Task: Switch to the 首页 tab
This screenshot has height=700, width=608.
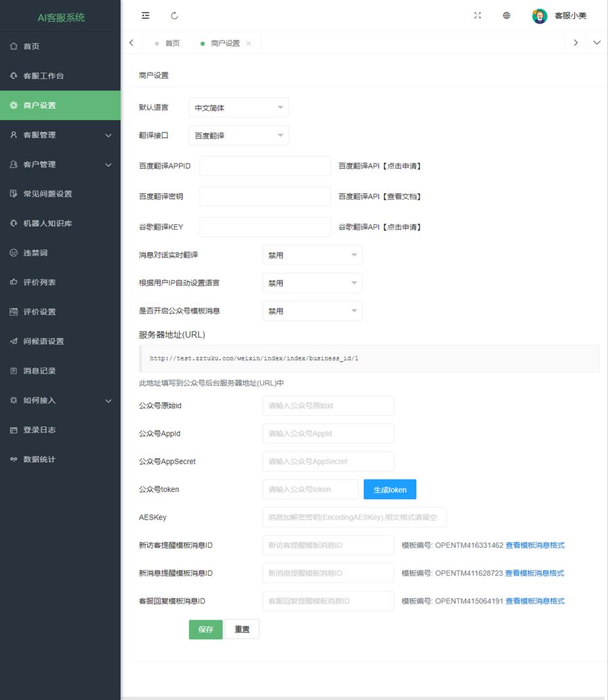Action: pos(171,43)
